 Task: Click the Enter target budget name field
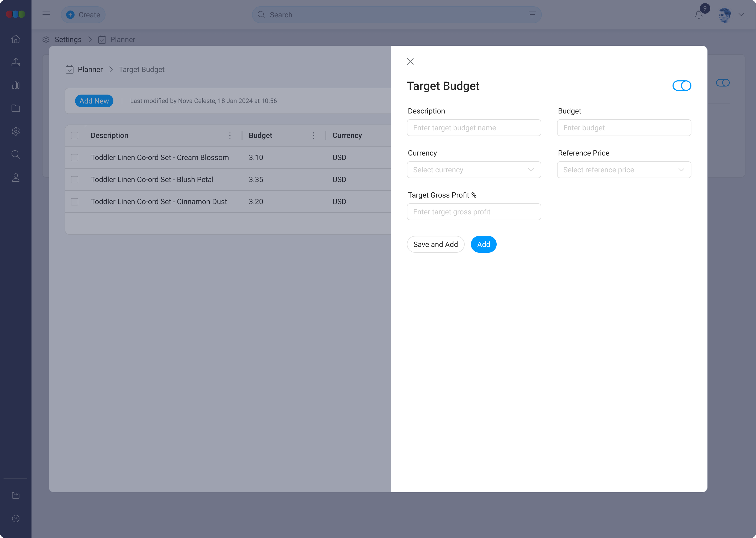coord(474,128)
